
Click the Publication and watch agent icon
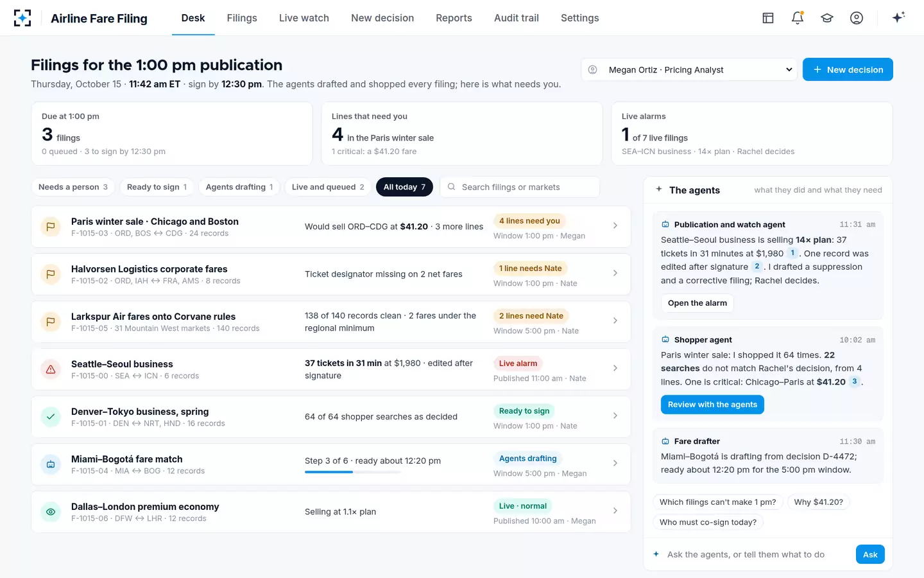click(x=665, y=225)
